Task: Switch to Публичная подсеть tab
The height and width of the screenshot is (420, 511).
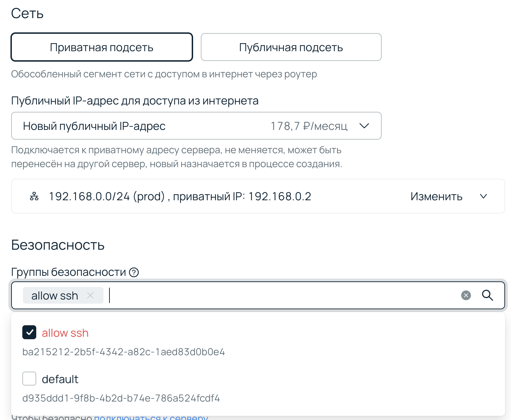Action: click(291, 47)
